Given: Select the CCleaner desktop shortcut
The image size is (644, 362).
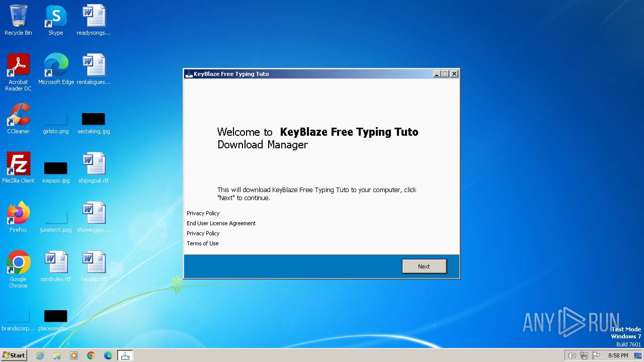Looking at the screenshot, I should coord(18,119).
